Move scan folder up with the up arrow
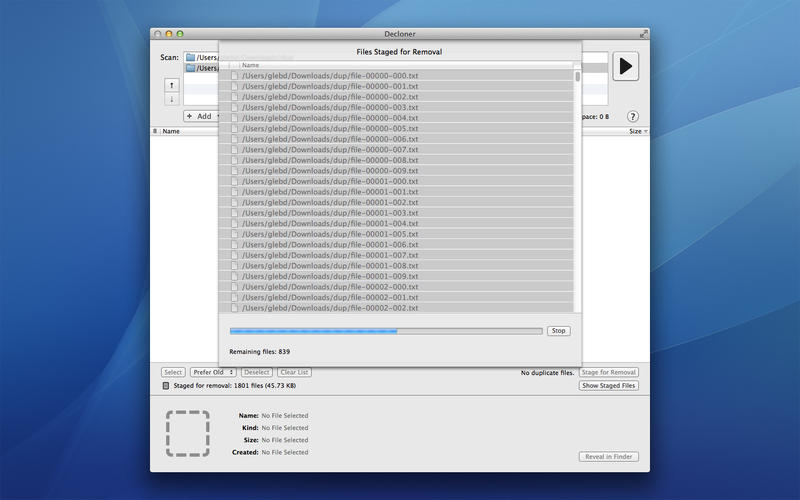Screen dimensions: 800x500 [x=172, y=85]
